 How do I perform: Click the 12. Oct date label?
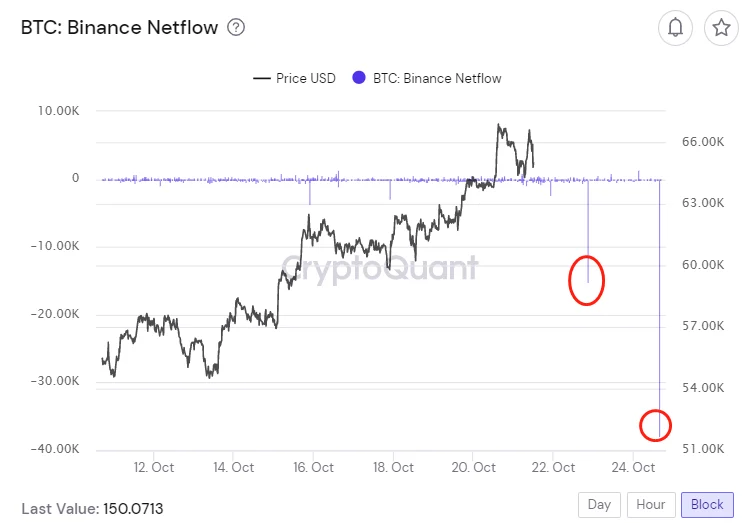(154, 467)
